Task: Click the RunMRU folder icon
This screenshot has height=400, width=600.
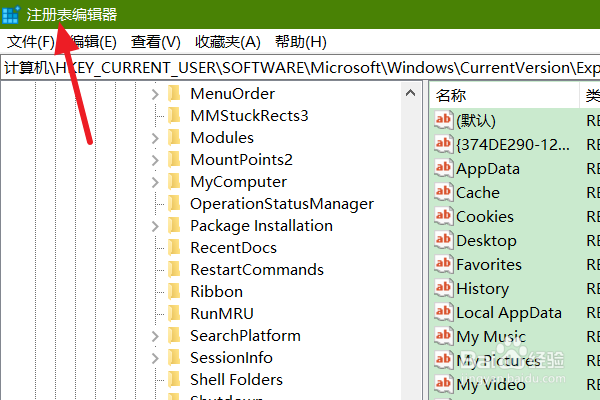Action: point(174,313)
